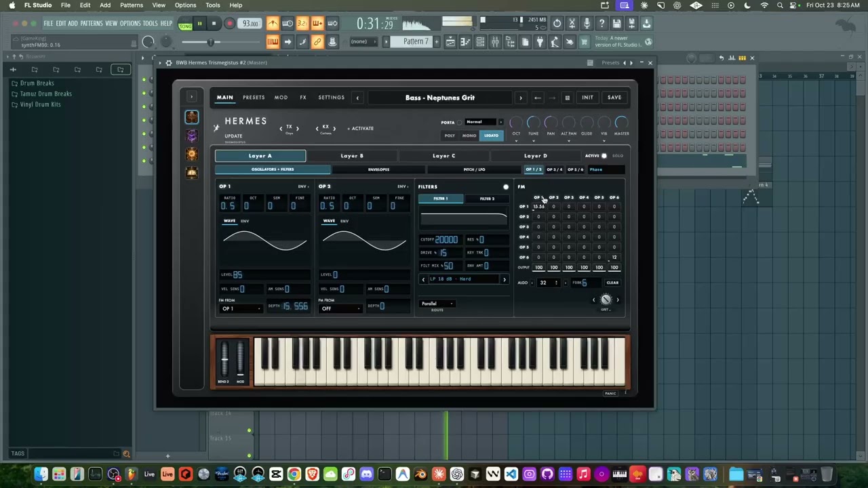Toggle the Filters enable switch
This screenshot has width=868, height=488.
tap(505, 186)
